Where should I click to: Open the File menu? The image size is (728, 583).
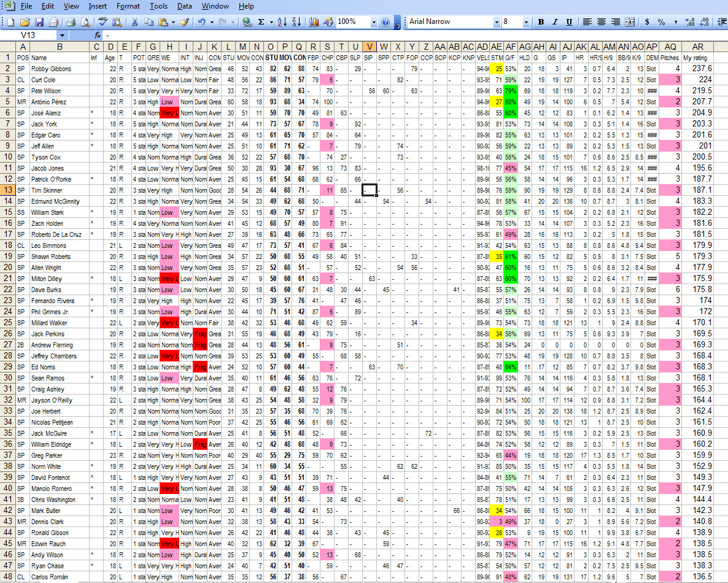coord(26,6)
